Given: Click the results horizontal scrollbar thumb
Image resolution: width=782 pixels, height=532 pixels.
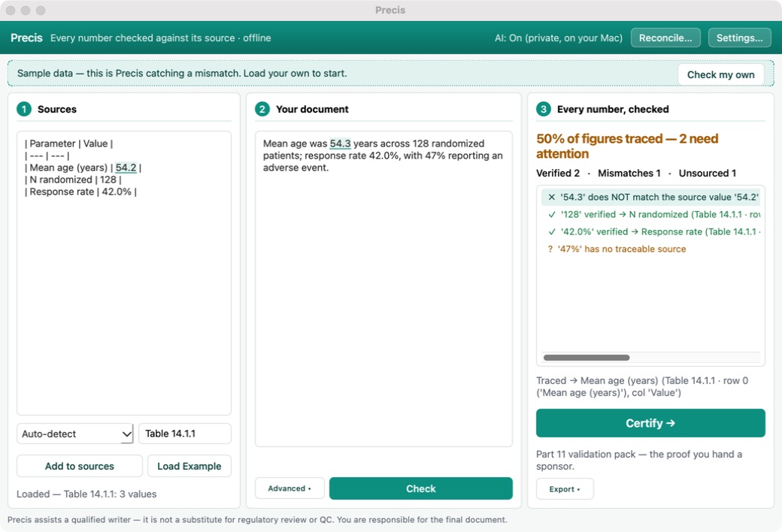Looking at the screenshot, I should coord(586,358).
